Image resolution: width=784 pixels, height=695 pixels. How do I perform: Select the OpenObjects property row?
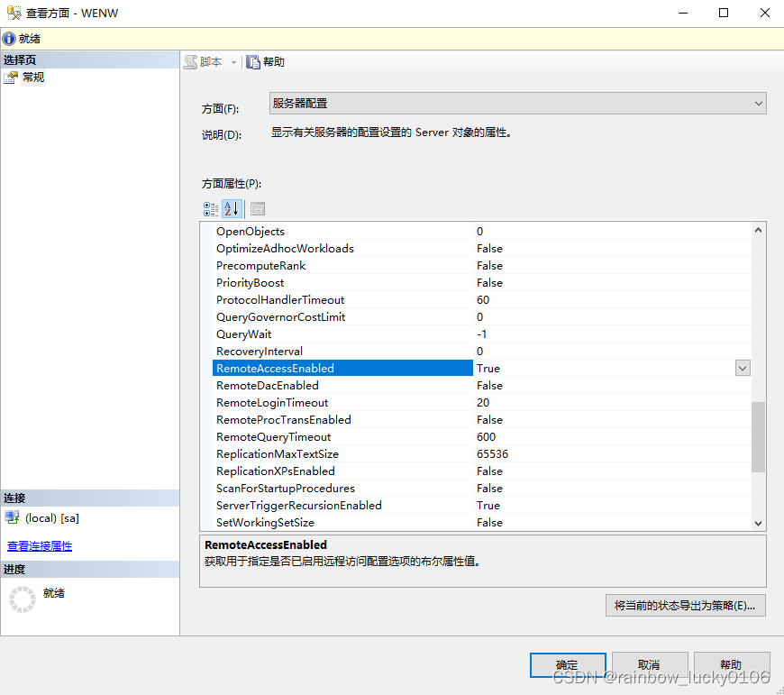(x=482, y=231)
